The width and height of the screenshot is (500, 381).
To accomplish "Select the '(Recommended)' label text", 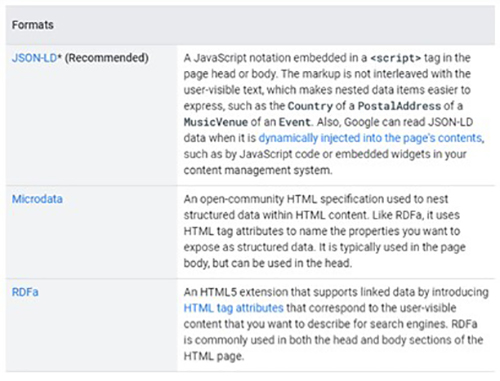I will 107,58.
